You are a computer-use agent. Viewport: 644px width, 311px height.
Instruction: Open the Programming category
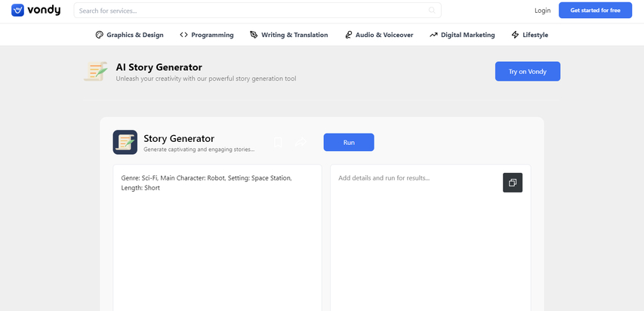tap(207, 35)
